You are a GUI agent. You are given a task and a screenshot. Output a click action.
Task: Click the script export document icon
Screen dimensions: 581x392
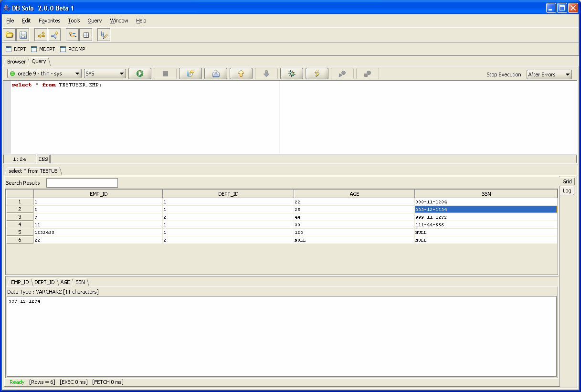coord(191,74)
